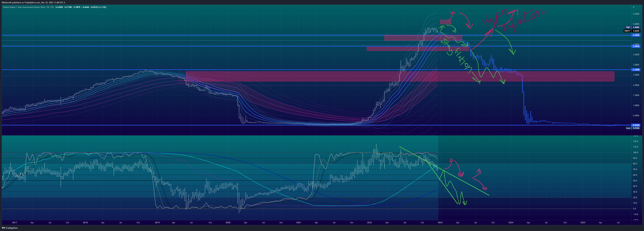Click the US01Y 4.664% last price label

[x=632, y=31]
